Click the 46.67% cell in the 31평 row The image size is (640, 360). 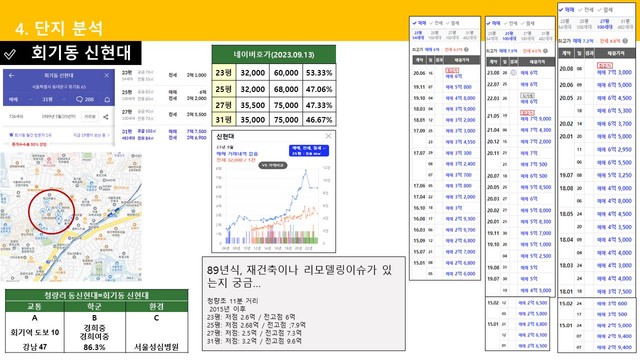pyautogui.click(x=319, y=120)
